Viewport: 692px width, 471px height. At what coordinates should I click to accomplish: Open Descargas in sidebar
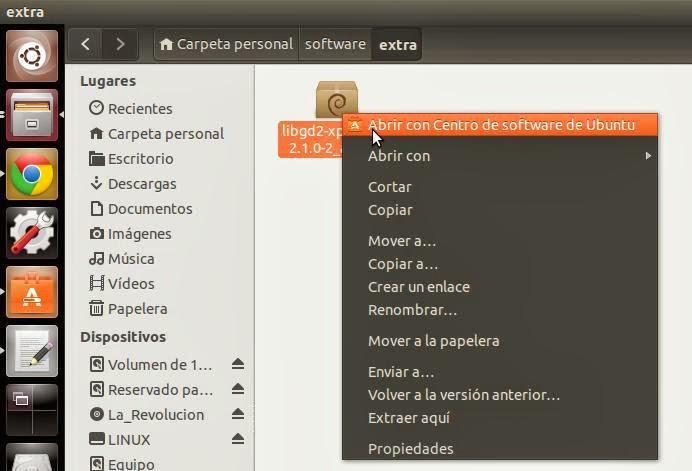click(x=160, y=183)
